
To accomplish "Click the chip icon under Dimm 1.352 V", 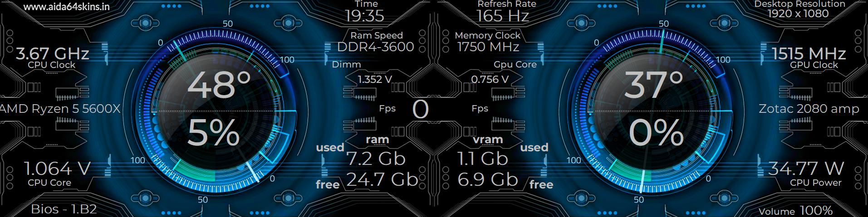I will pyautogui.click(x=365, y=94).
